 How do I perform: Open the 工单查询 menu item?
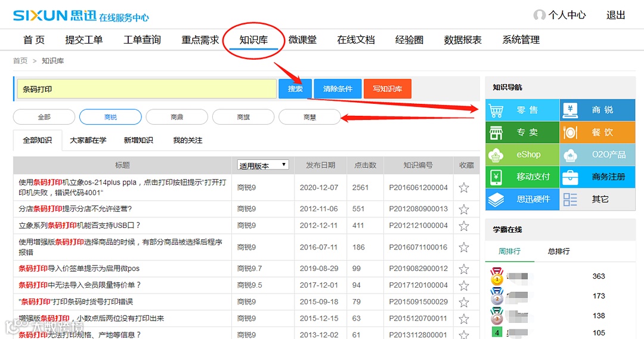pyautogui.click(x=142, y=40)
